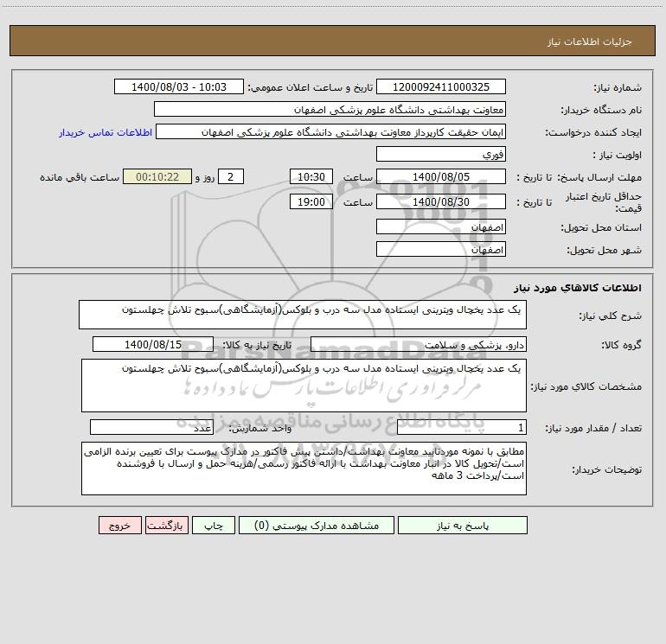Click the شماره نیاز label
Image resolution: width=666 pixels, height=644 pixels.
pos(618,88)
